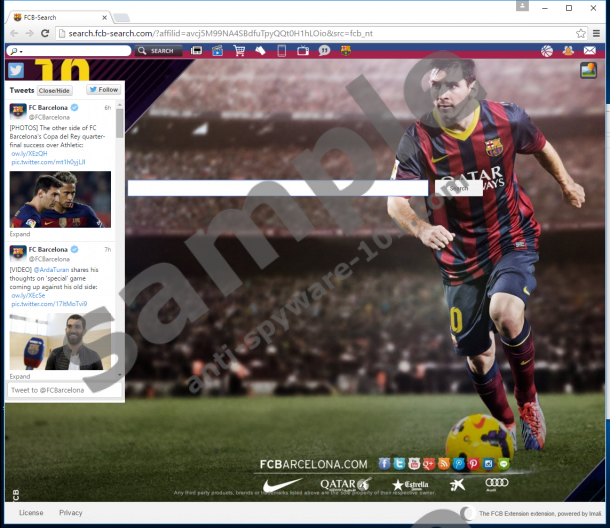
Task: Click the Twitter bird icon above the tweets panel
Action: (16, 70)
